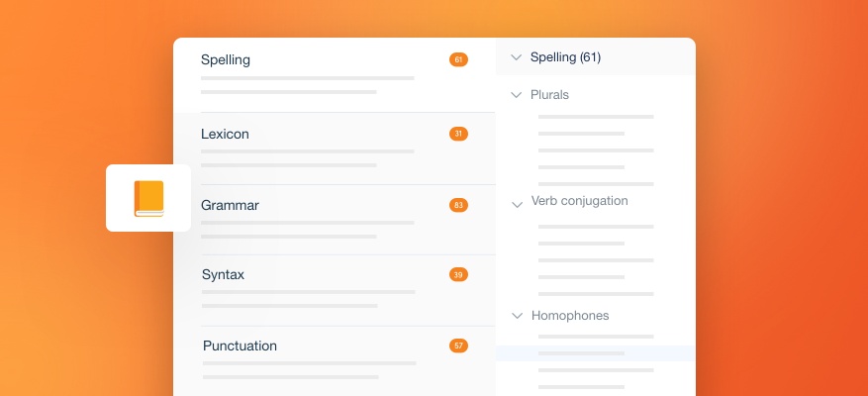This screenshot has width=868, height=396.
Task: Select the highlighted rule under Homophones
Action: click(x=595, y=353)
